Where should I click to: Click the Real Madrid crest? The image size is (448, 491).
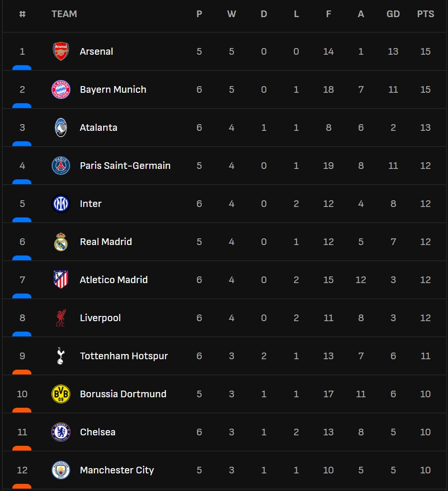click(61, 242)
